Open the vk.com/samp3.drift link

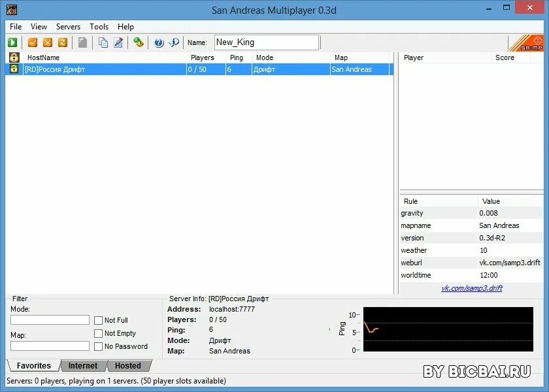472,288
